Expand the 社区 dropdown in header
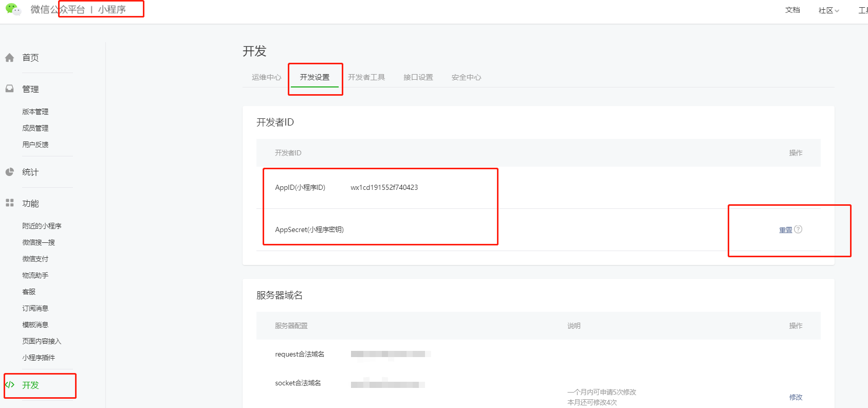Screen dimensions: 868x408 [828, 10]
